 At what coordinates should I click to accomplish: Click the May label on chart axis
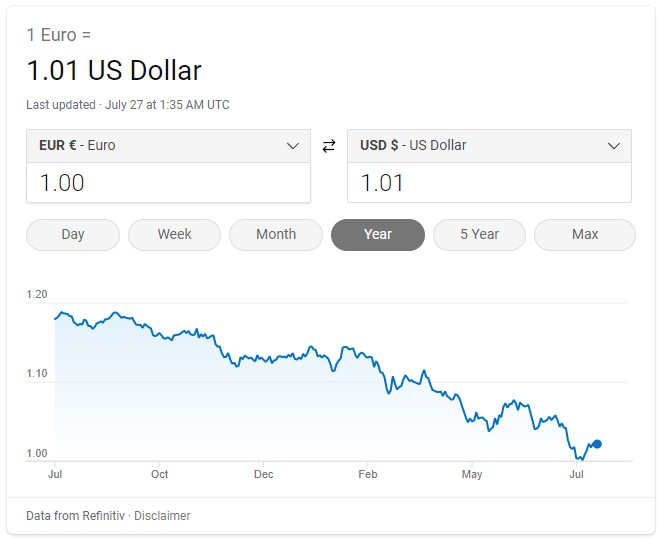click(x=472, y=474)
